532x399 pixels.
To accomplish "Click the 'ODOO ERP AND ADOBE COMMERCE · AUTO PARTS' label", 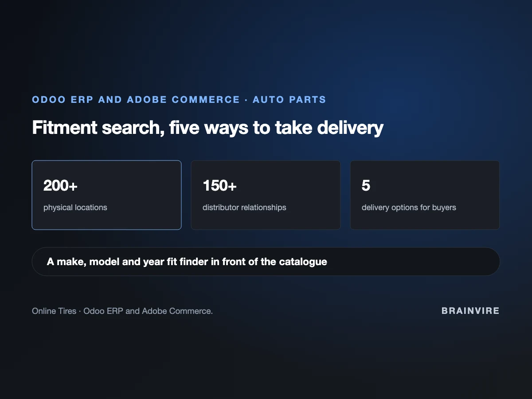I will tap(179, 100).
